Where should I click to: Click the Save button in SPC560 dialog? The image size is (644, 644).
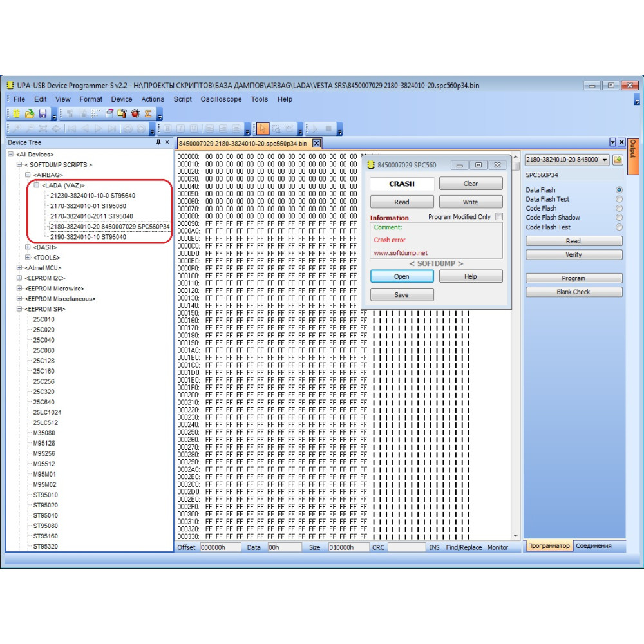[402, 295]
